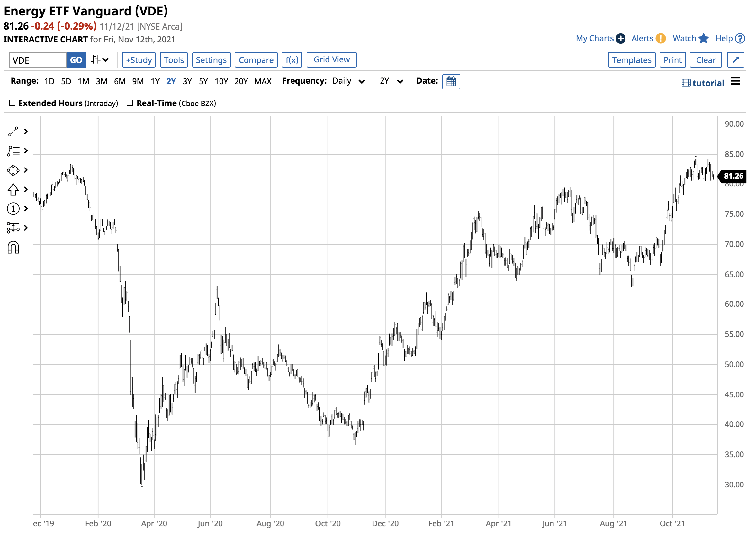Screen dimensions: 756x535
Task: Open the Templates button
Action: 632,60
